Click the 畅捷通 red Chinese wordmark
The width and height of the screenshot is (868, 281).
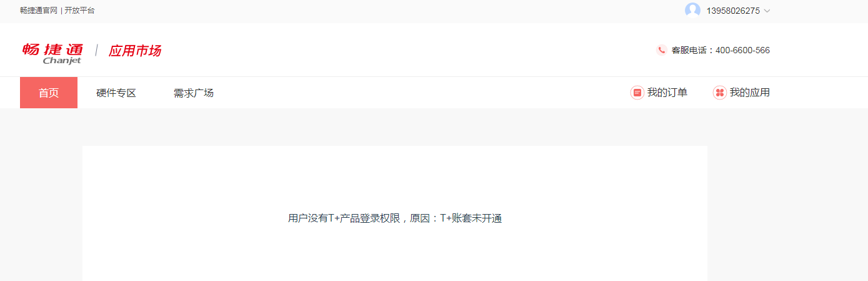click(52, 49)
